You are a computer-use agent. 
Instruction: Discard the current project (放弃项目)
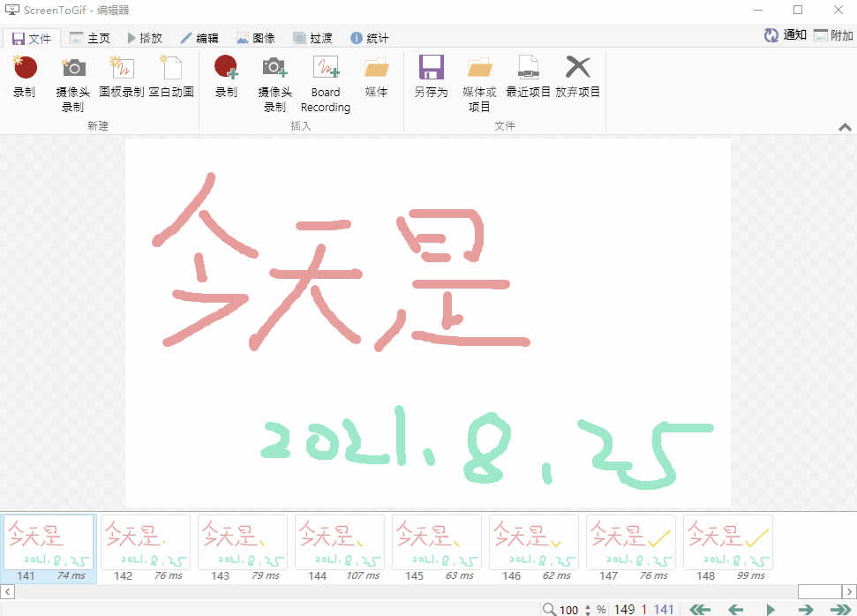(578, 77)
